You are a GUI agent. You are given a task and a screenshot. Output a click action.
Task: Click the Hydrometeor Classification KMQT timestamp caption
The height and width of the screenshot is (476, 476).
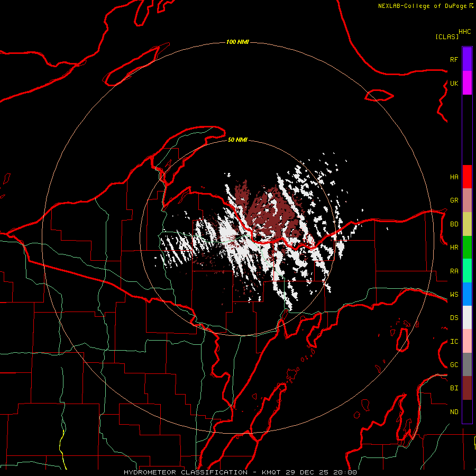pos(240,472)
